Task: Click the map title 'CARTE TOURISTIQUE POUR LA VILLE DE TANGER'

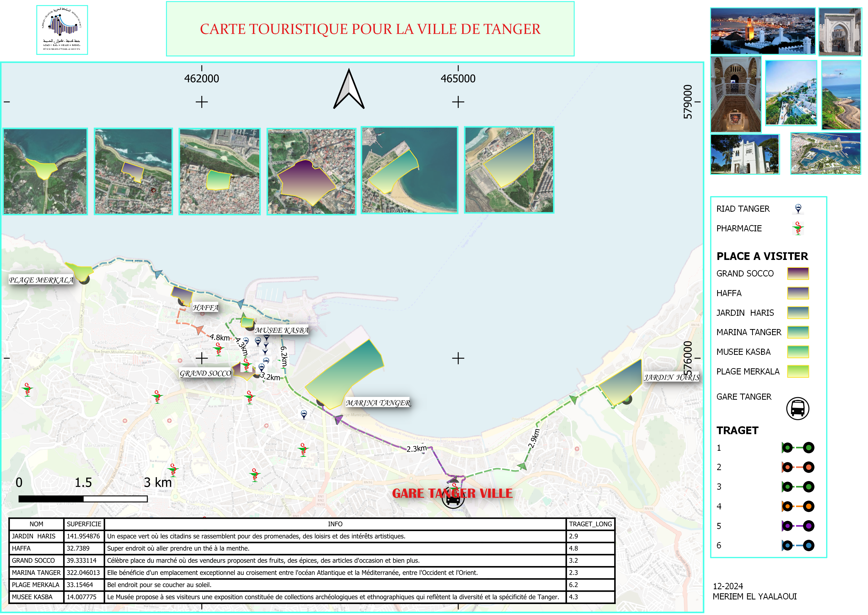Action: coord(370,29)
